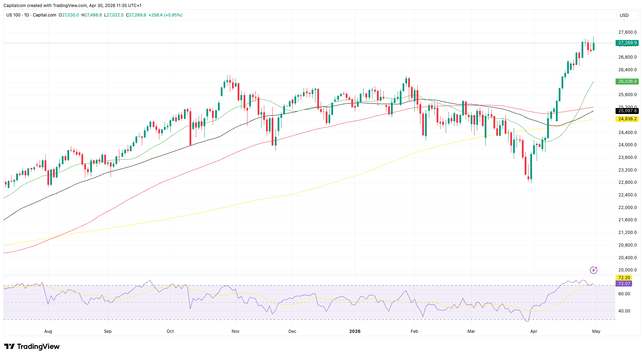Click the TradingView wordmark text
The width and height of the screenshot is (644, 357).
pos(38,346)
